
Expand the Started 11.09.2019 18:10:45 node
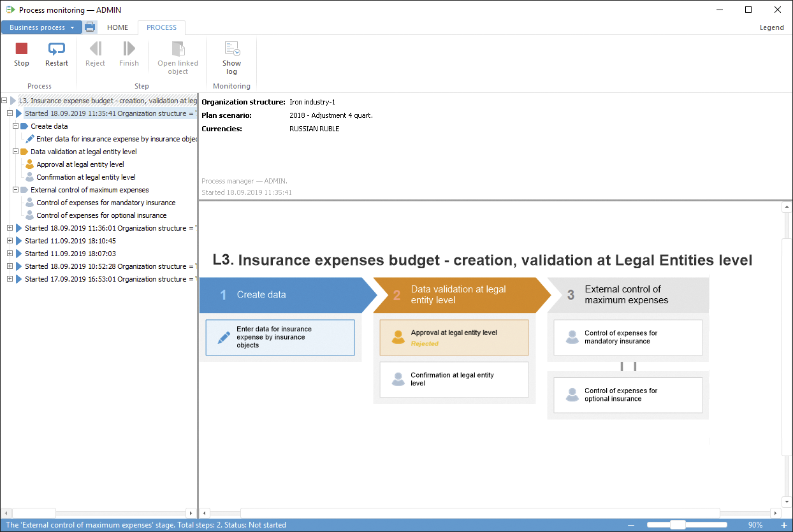pos(10,241)
